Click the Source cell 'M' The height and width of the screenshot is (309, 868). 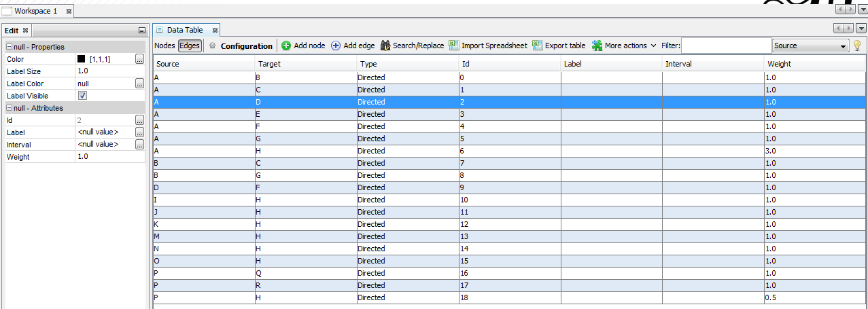[204, 236]
